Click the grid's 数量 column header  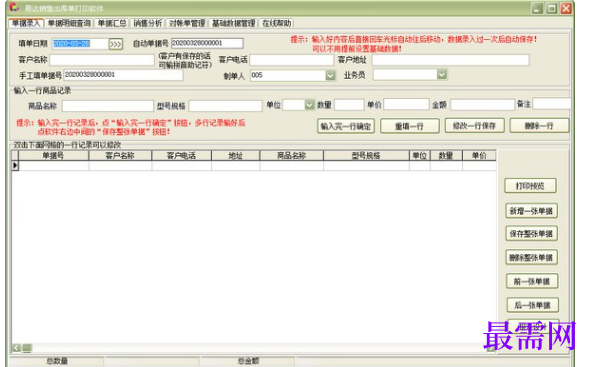click(x=446, y=156)
